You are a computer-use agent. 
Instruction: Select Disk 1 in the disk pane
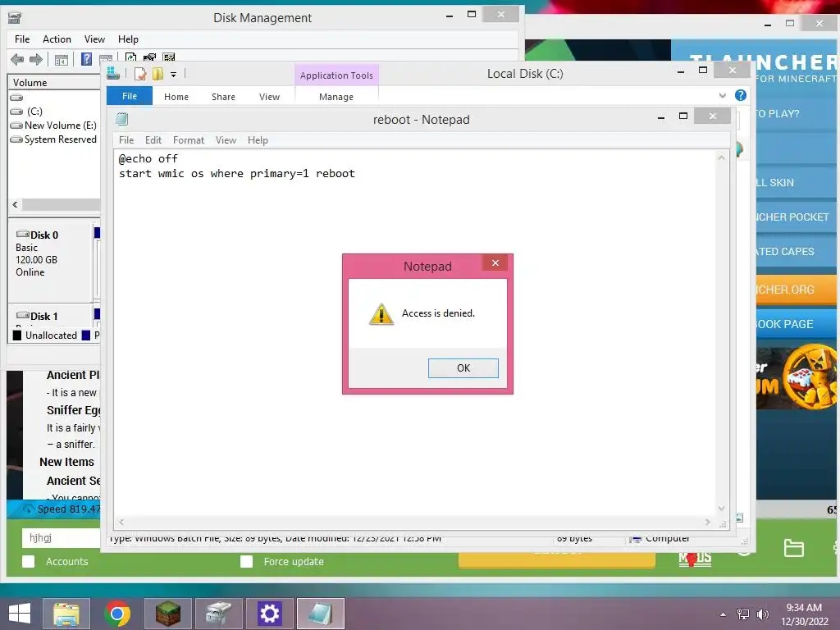pos(50,316)
